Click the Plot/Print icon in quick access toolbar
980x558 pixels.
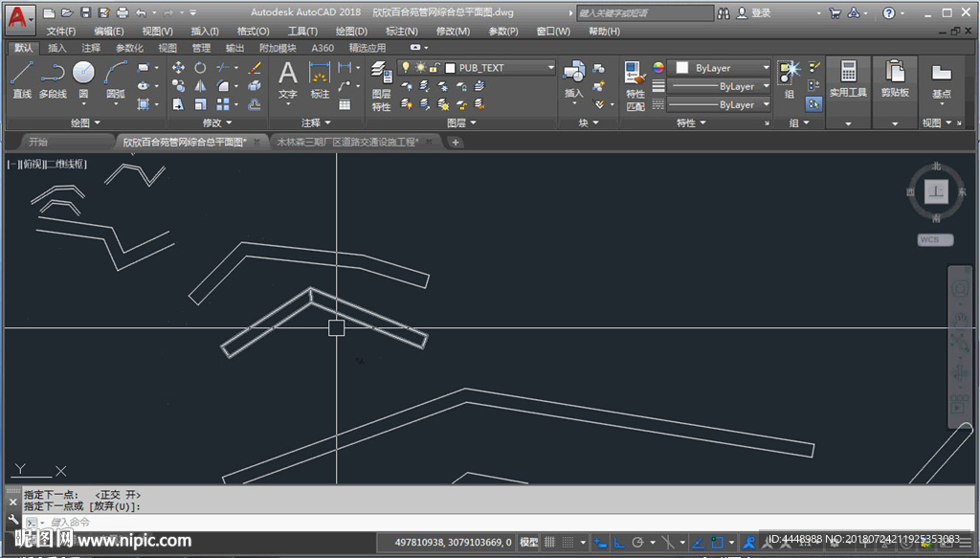(122, 12)
